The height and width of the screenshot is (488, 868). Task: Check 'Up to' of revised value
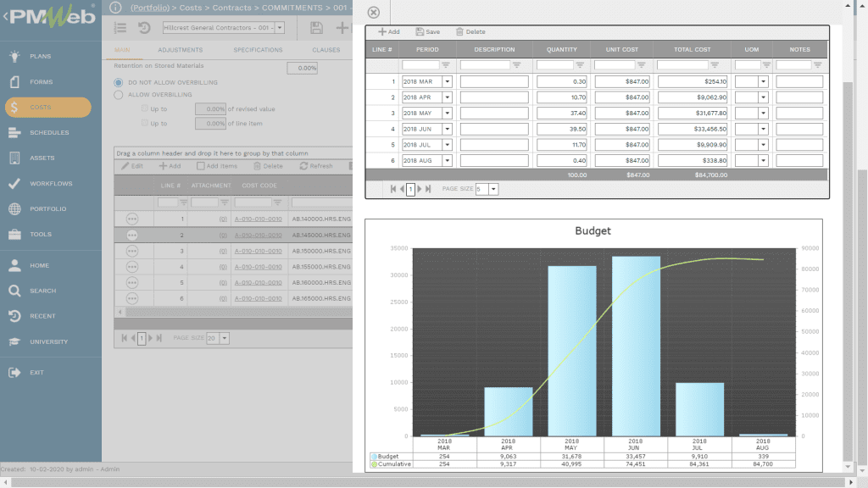[144, 108]
